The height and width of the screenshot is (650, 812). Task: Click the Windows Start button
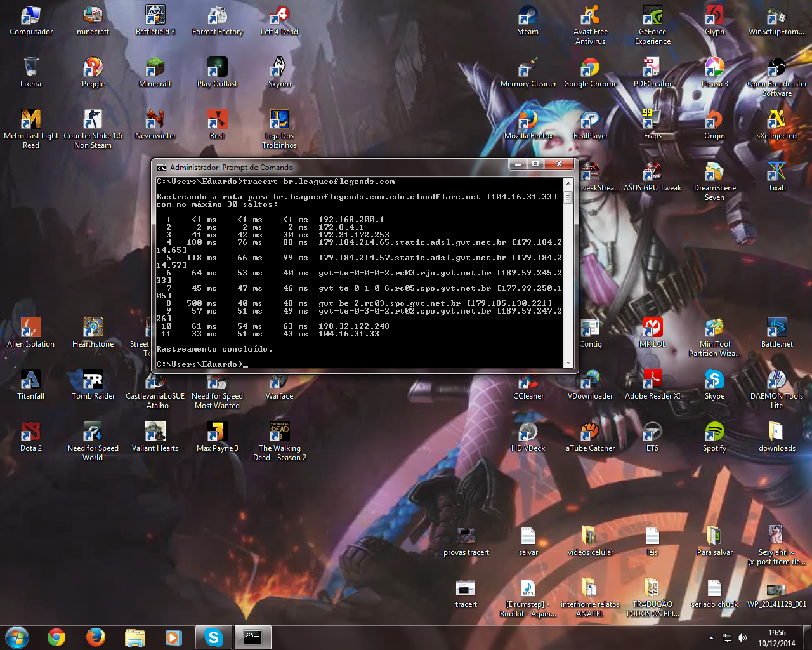click(17, 637)
